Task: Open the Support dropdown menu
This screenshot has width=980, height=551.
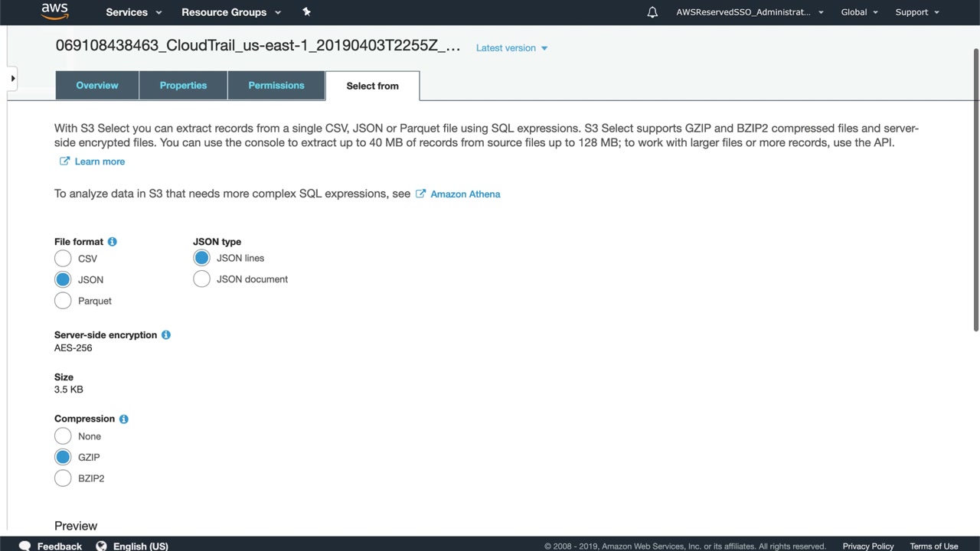Action: pos(917,12)
